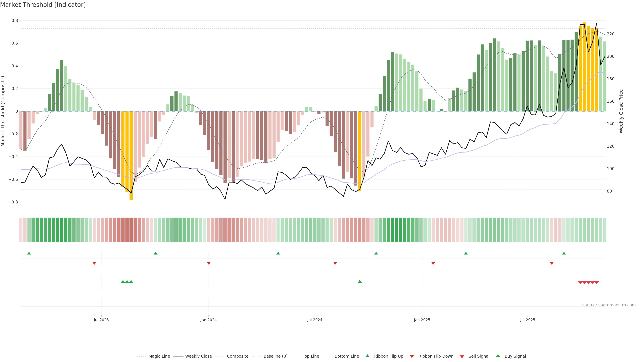Image resolution: width=644 pixels, height=362 pixels.
Task: Click the ribbon flip down marker at Jan 2024
Action: (x=209, y=263)
